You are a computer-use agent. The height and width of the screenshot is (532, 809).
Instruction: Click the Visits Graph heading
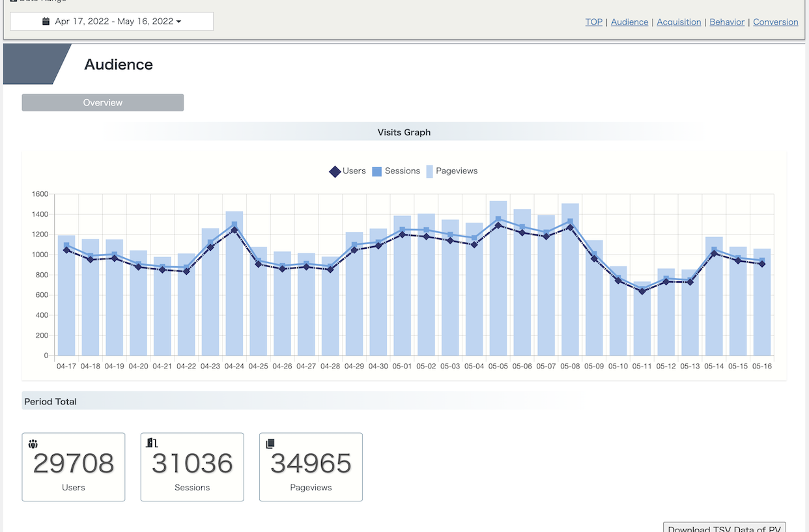click(x=404, y=132)
